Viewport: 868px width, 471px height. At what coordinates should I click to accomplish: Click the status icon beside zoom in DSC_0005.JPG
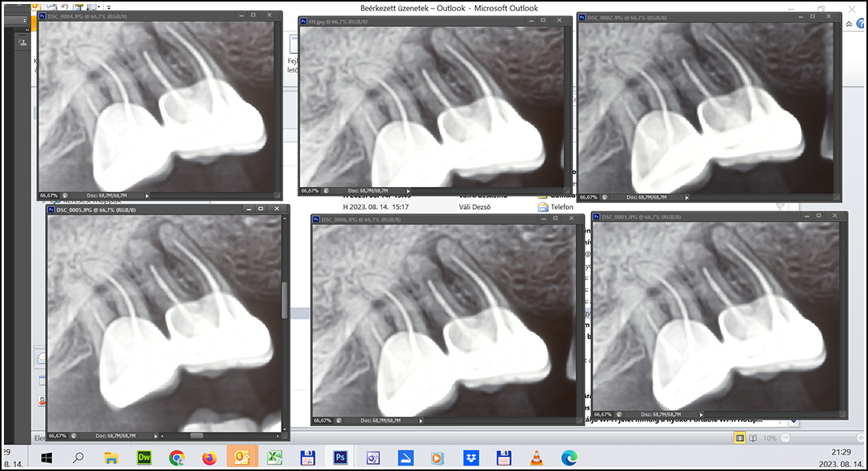tap(73, 435)
